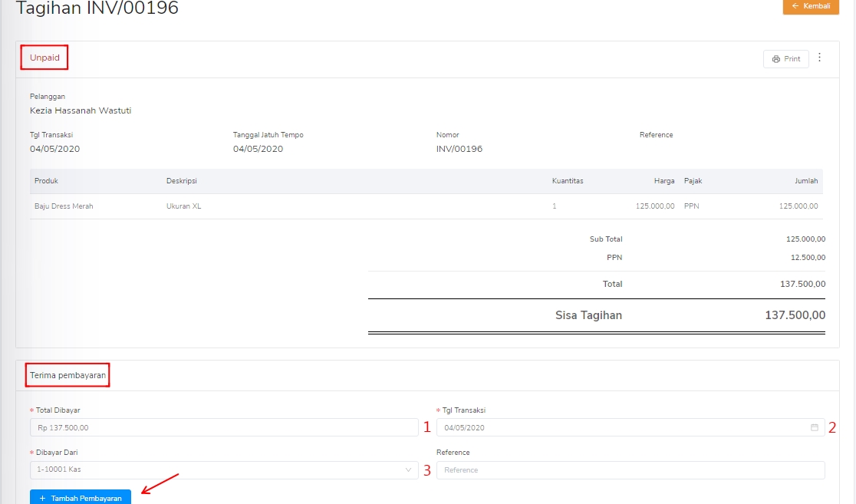Click the Terima pembayaran section header
Image resolution: width=856 pixels, height=504 pixels.
67,374
